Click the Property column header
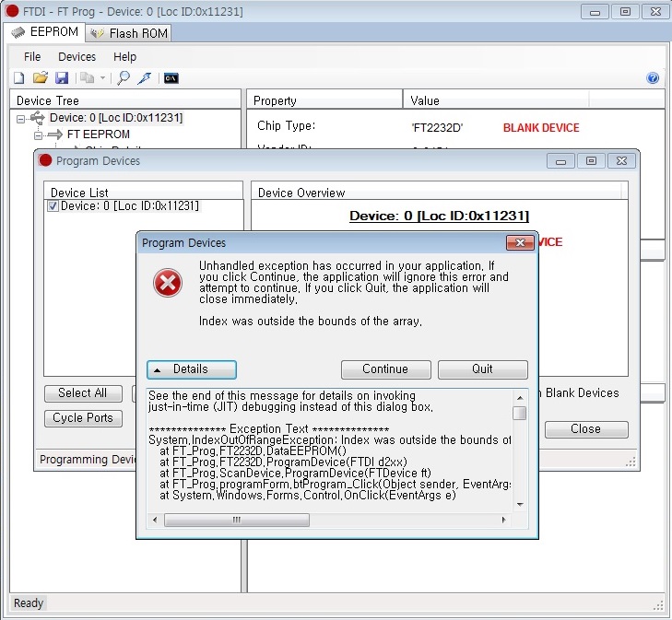The height and width of the screenshot is (620, 672). 324,100
